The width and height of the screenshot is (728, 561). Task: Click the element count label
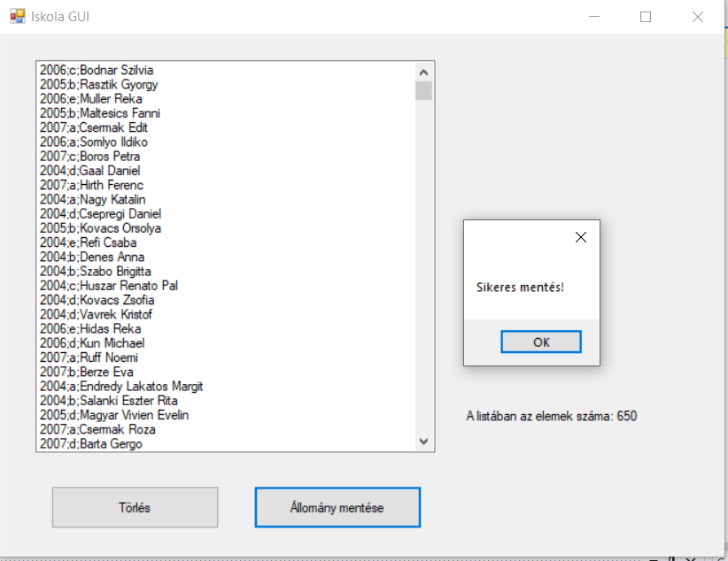pos(551,416)
